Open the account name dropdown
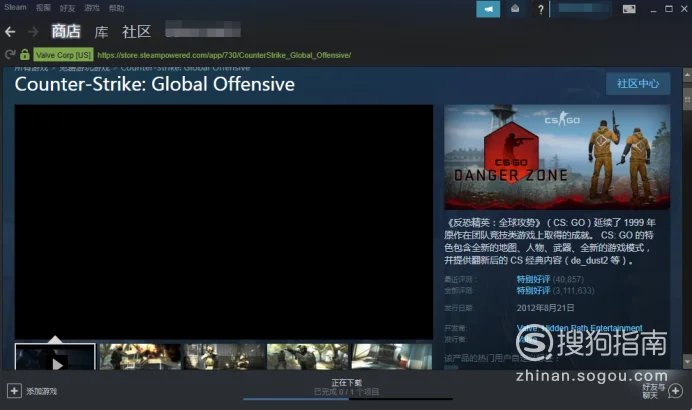This screenshot has width=692, height=410. point(581,9)
